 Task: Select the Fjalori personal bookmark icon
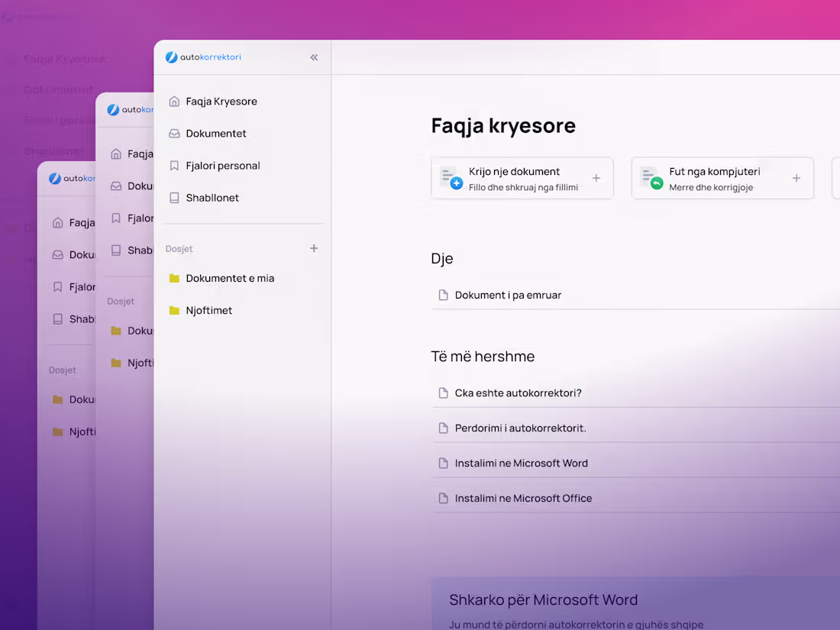(174, 166)
